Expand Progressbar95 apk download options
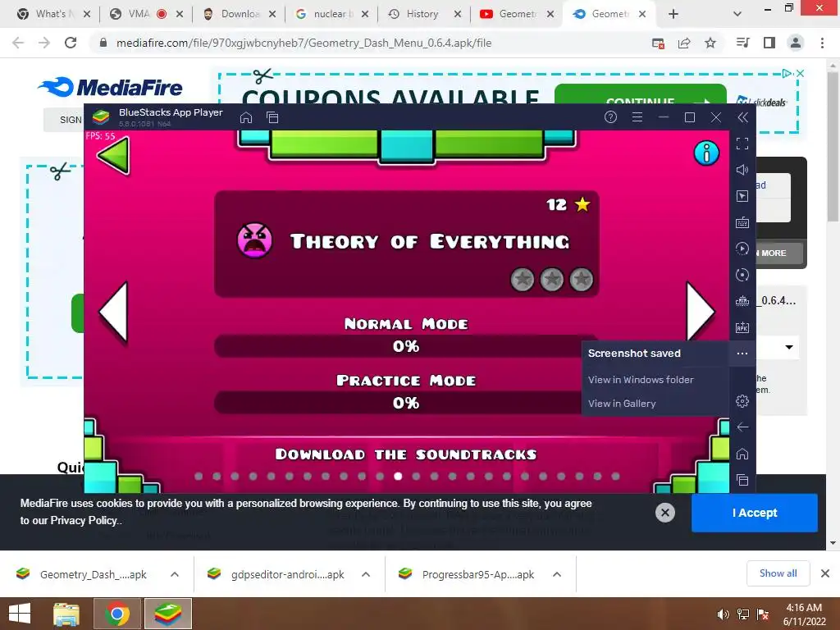The height and width of the screenshot is (630, 840). coord(557,574)
